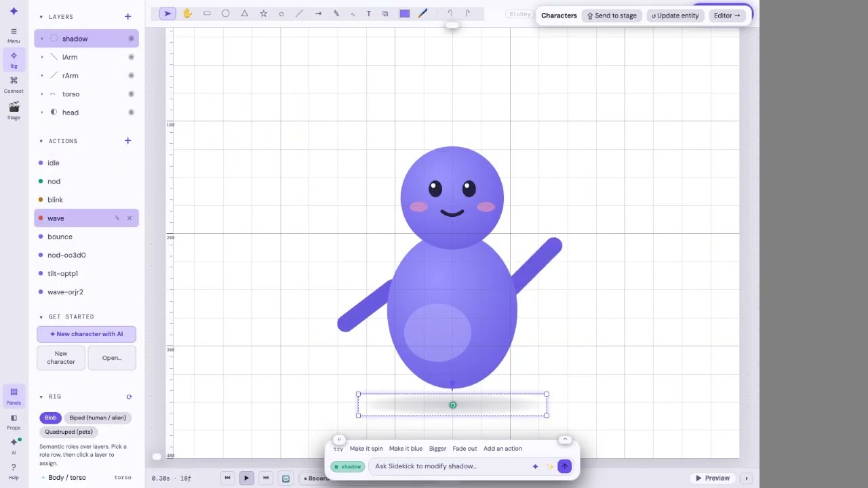
Task: Select the bounce action
Action: 86,237
